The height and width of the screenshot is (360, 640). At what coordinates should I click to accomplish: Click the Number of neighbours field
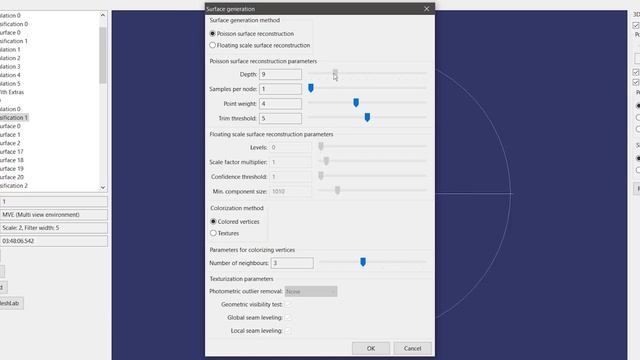pyautogui.click(x=292, y=263)
